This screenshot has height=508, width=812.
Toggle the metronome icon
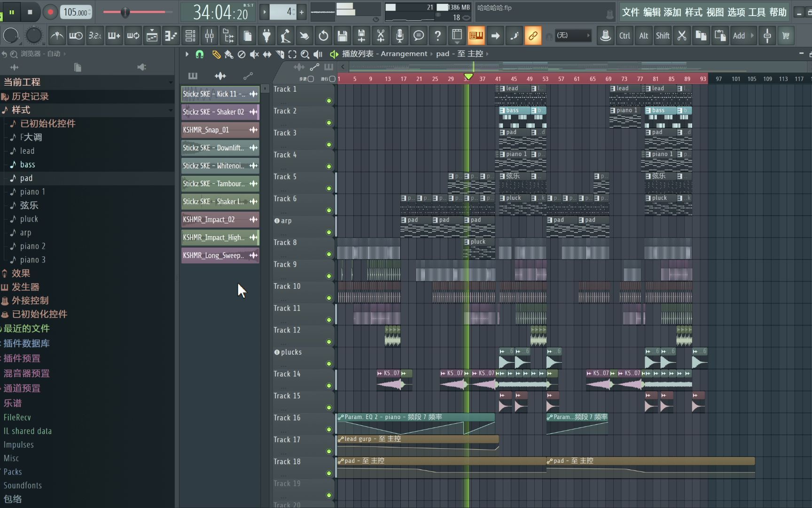tap(57, 36)
